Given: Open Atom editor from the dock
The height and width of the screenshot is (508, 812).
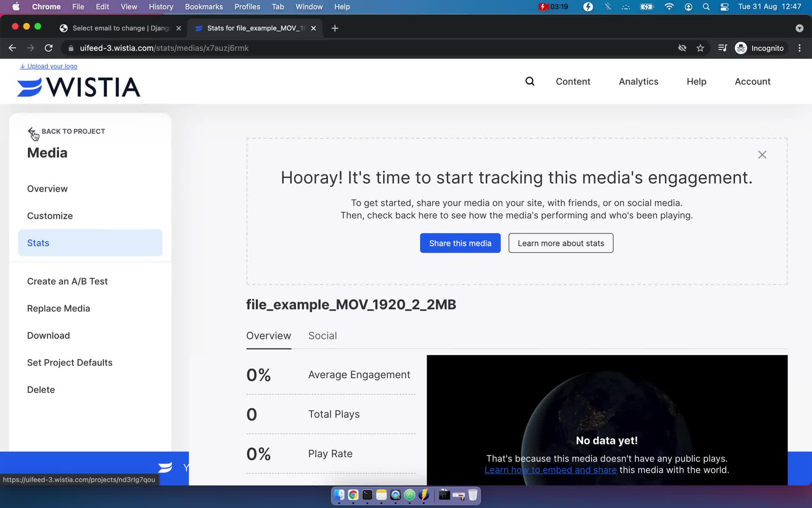Looking at the screenshot, I should tap(409, 495).
